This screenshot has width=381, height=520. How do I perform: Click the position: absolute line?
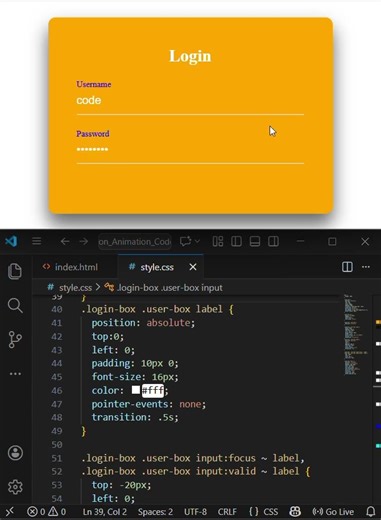click(x=143, y=323)
